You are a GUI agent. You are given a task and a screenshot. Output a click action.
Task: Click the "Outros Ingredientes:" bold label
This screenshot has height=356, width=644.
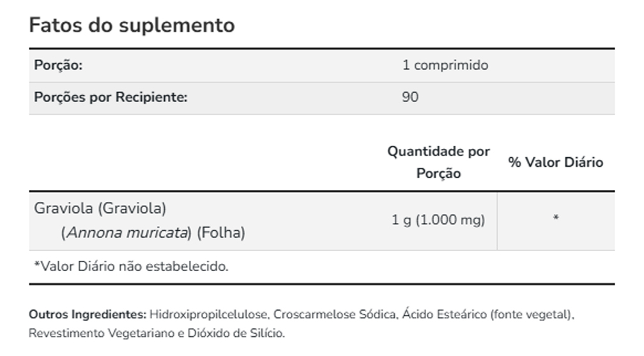click(88, 315)
